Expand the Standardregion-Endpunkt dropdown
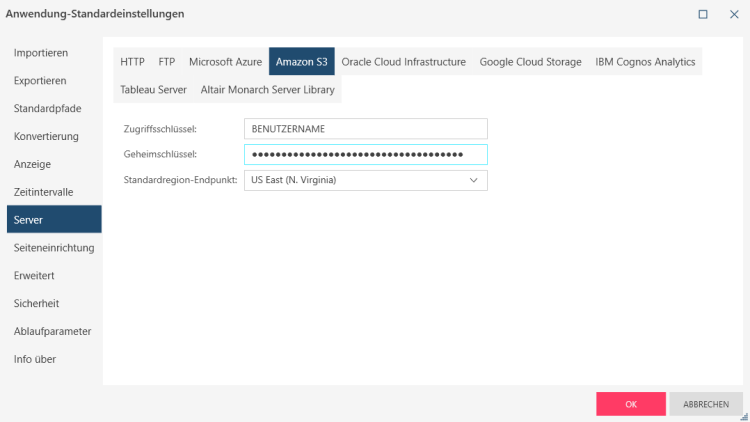Viewport: 750px width, 422px height. pos(474,181)
